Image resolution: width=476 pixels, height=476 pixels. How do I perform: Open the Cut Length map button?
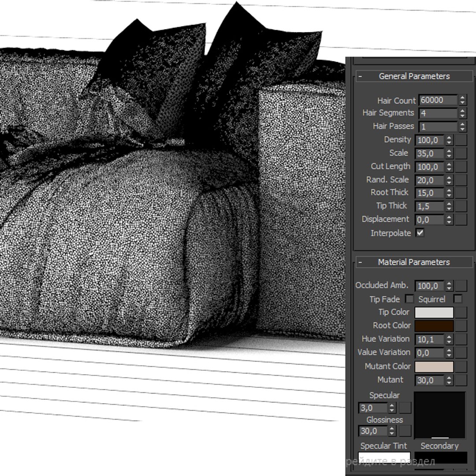click(x=461, y=167)
